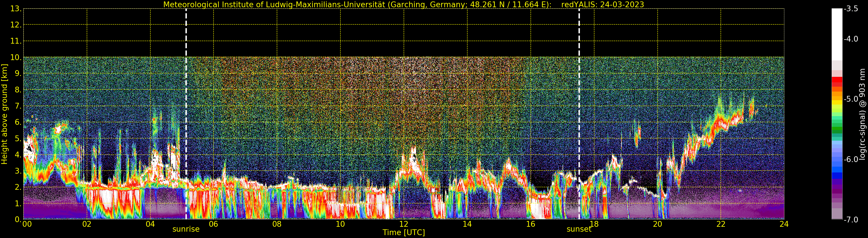The image size is (868, 238).
Task: Click the '13.' tick on the height axis
Action: coord(16,9)
